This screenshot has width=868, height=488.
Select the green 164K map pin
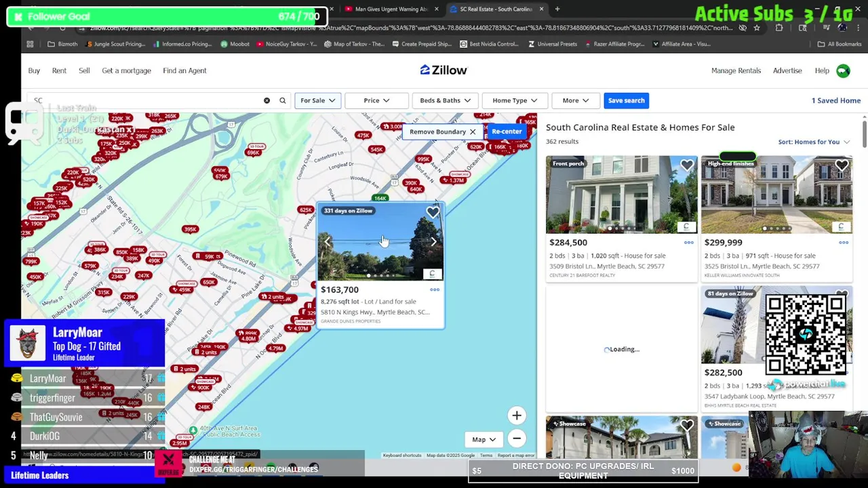point(380,198)
